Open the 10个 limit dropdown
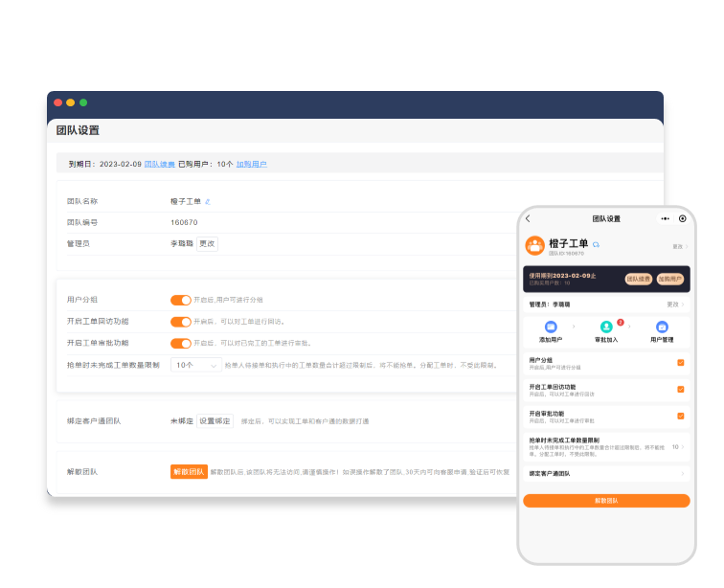Image resolution: width=724 pixels, height=588 pixels. click(x=196, y=365)
